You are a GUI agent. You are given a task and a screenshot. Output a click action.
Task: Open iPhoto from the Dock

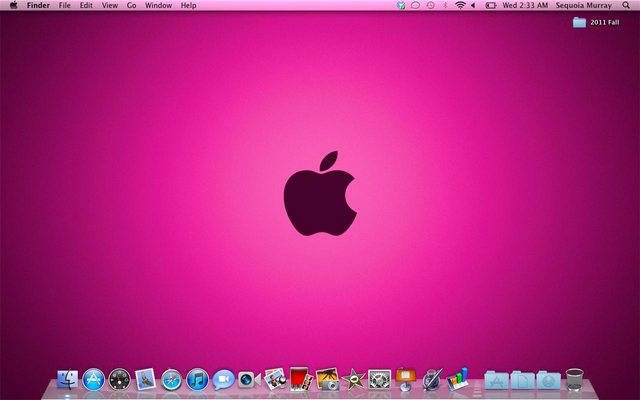coord(327,379)
